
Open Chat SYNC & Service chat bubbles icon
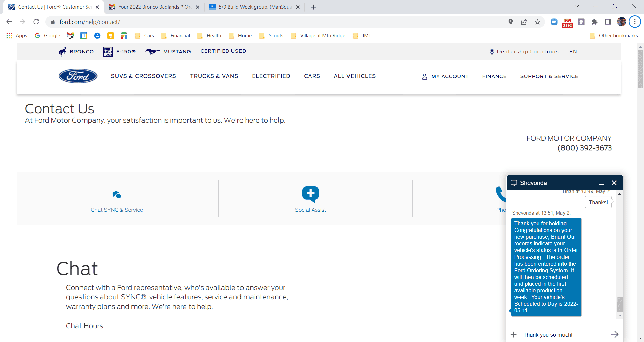(117, 195)
